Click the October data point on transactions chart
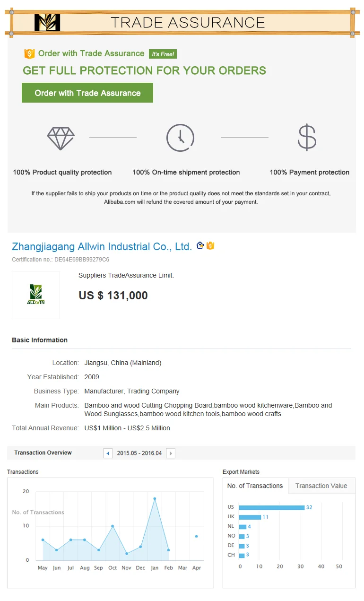This screenshot has height=601, width=364. click(113, 526)
